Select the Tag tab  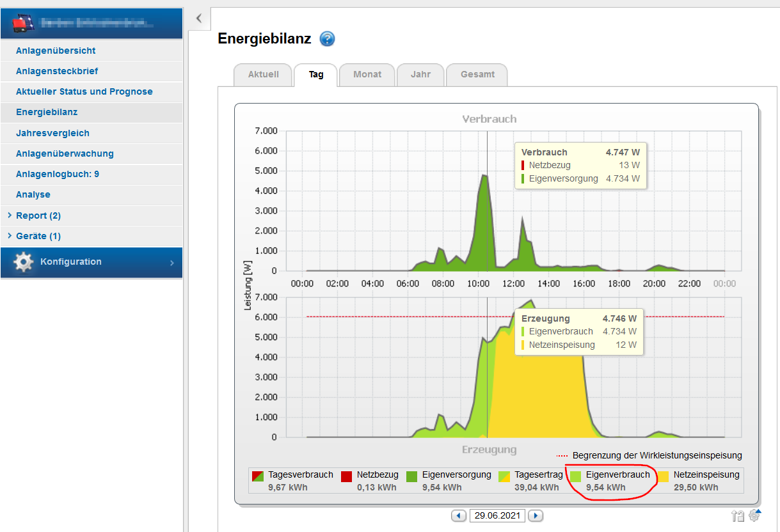click(316, 74)
